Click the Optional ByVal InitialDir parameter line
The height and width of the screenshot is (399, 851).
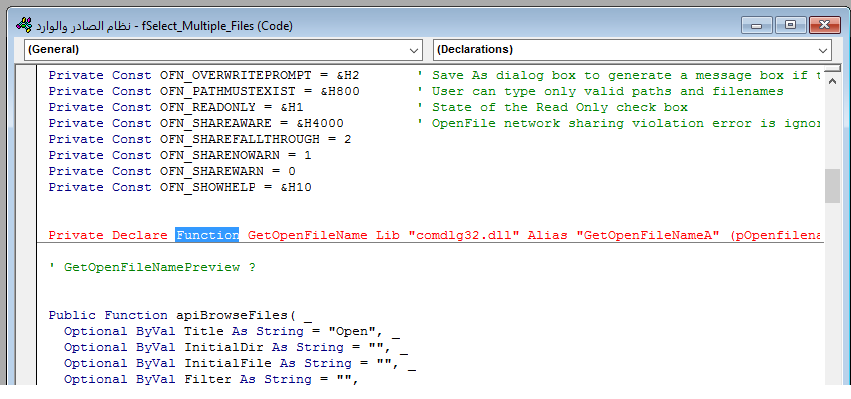click(x=236, y=347)
